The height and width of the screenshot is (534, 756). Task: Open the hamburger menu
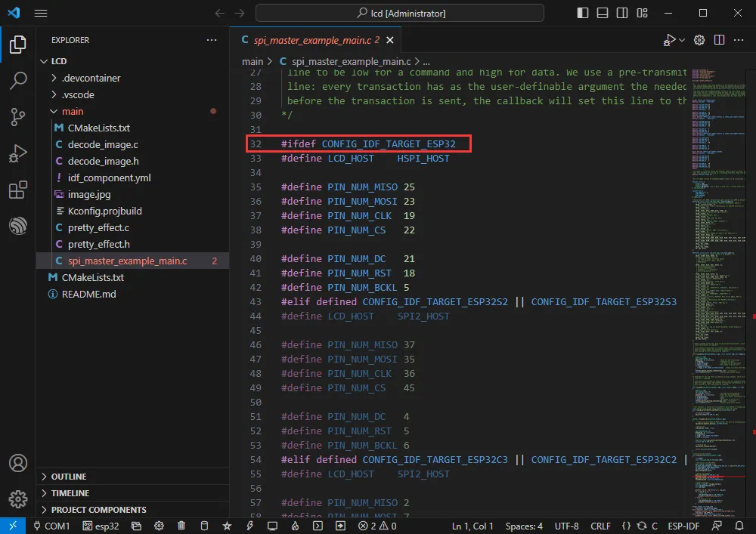click(41, 13)
